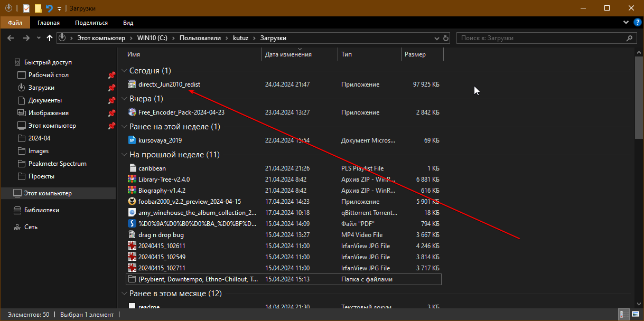Open Документы in the Quick access sidebar
The image size is (644, 321).
[x=45, y=100]
